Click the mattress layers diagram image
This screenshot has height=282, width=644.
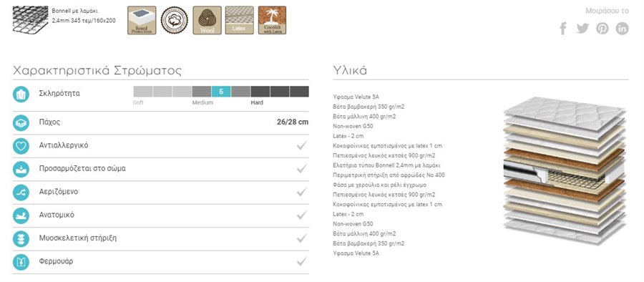[565, 170]
